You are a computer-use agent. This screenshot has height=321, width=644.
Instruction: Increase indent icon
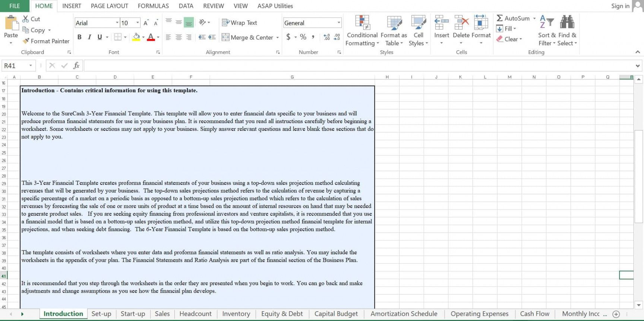[212, 37]
